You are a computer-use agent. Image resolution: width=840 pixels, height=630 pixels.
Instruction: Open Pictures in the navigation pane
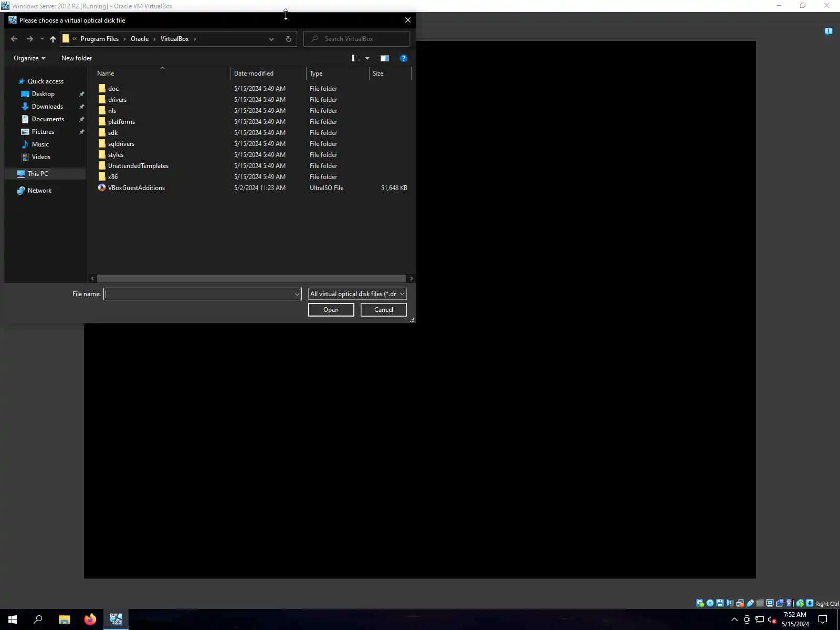pyautogui.click(x=43, y=132)
